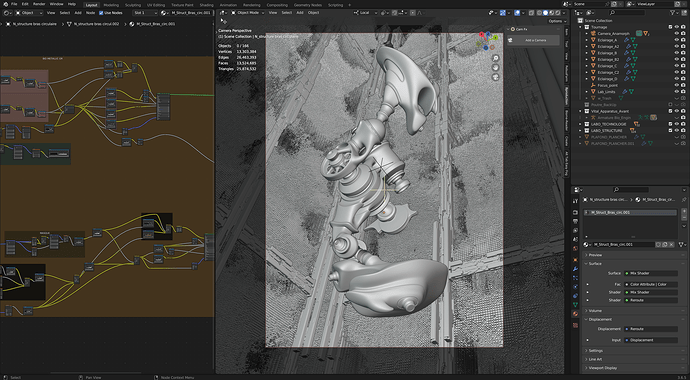Select Vital_Apparatus_Avant collection in outliner

click(x=610, y=111)
